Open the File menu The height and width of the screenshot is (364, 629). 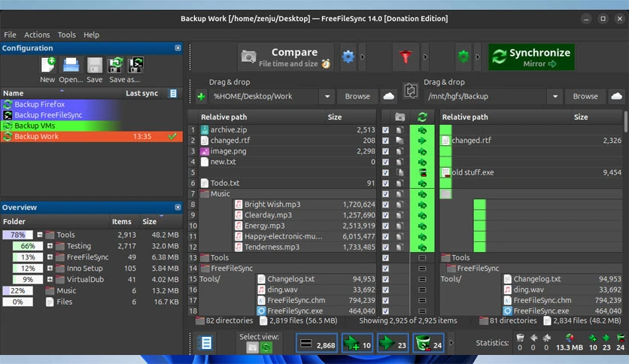tap(10, 35)
